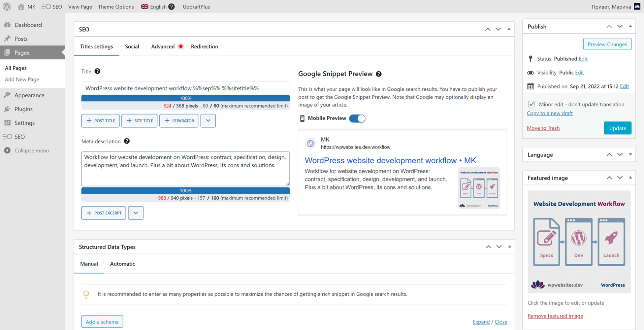The height and width of the screenshot is (330, 644).
Task: Switch to the Social tab
Action: point(132,46)
